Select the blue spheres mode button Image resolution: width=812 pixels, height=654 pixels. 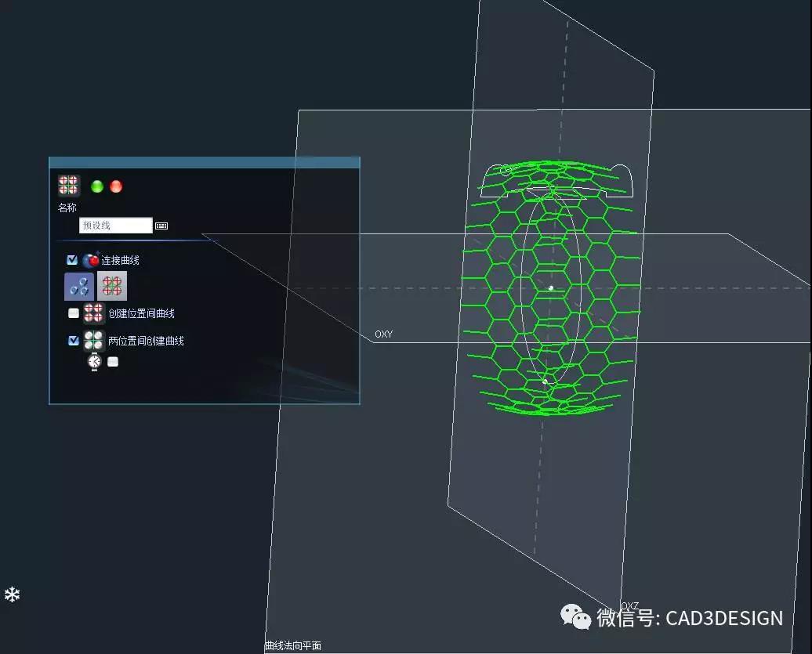[x=79, y=287]
